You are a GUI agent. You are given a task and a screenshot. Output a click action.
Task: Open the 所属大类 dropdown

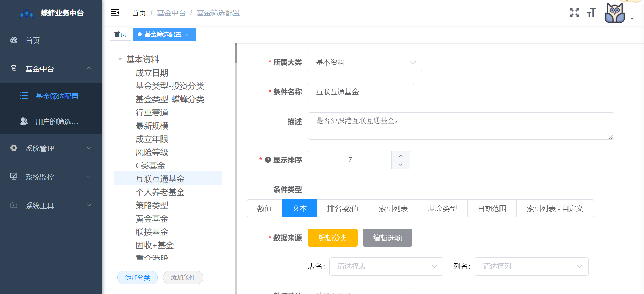[x=365, y=62]
